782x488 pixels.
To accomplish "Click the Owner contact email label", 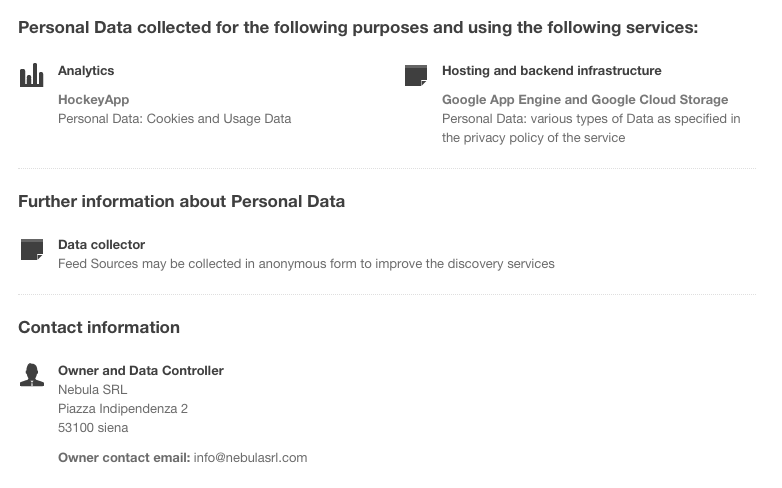I will 124,458.
